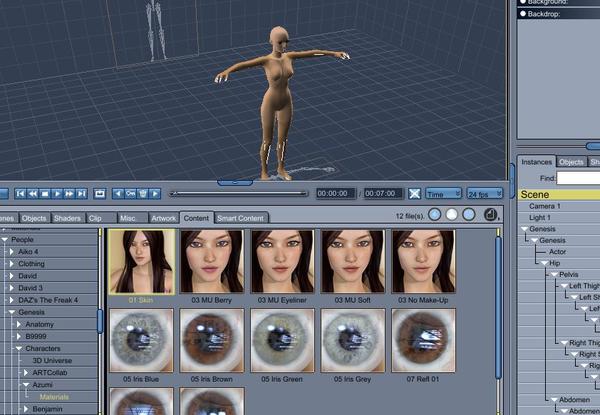The height and width of the screenshot is (415, 600).
Task: Select 07 Refl 01 thumbnail
Action: click(423, 340)
